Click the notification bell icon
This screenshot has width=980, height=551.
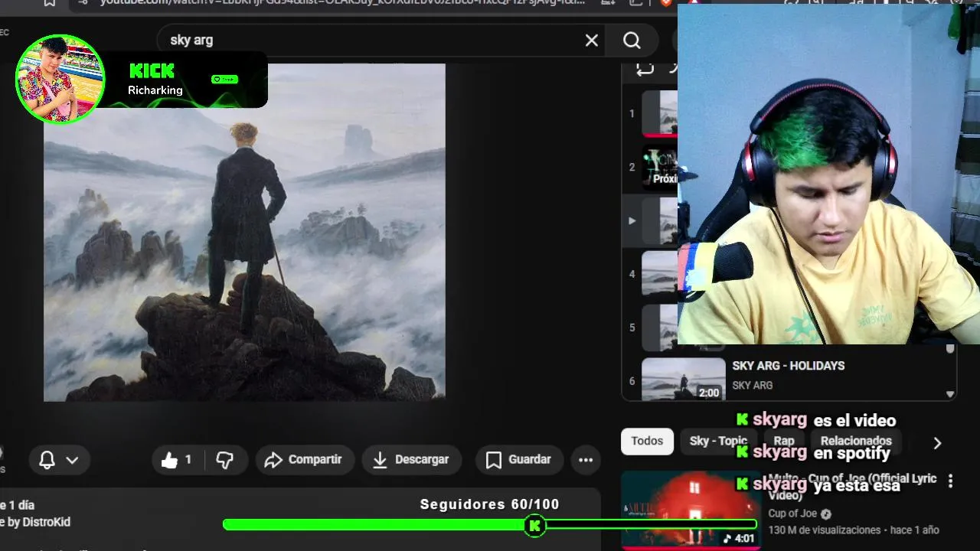[x=47, y=460]
